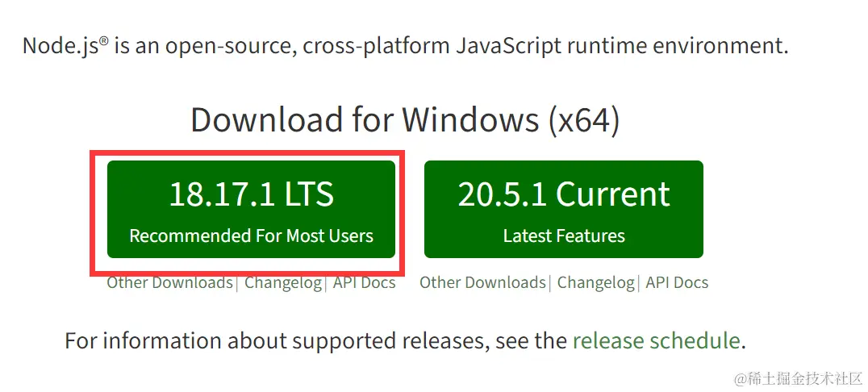Download the 18.17.1 LTS version
Viewport: 868px width, 392px height.
pyautogui.click(x=252, y=209)
